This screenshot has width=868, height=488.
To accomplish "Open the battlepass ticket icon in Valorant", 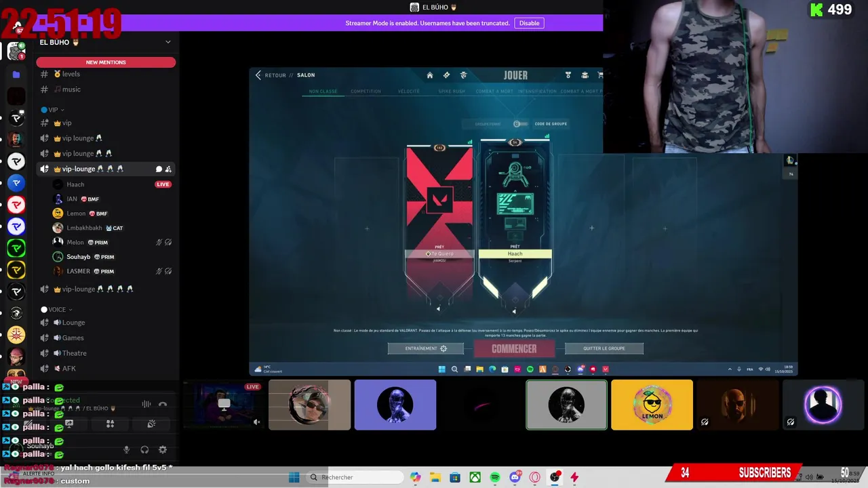I will click(446, 75).
